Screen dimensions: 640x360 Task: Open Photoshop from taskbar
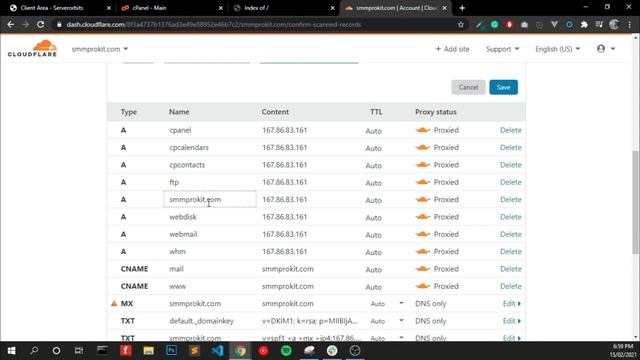pyautogui.click(x=171, y=351)
